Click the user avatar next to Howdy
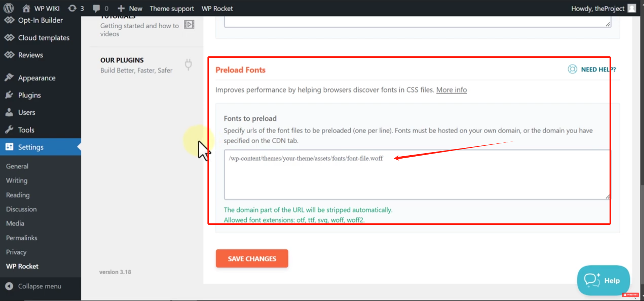Viewport: 644px width, 301px height. (x=632, y=8)
